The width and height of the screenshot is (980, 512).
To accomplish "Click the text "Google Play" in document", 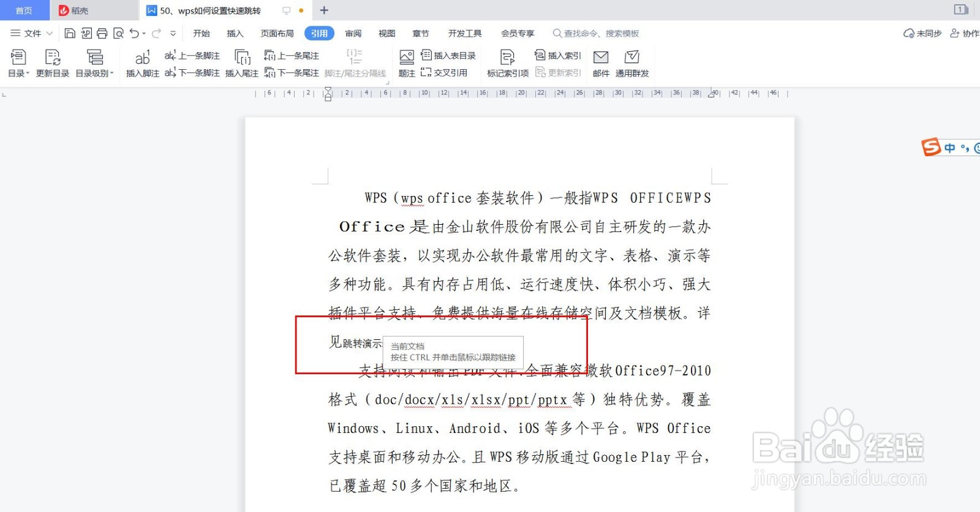I will (x=631, y=457).
